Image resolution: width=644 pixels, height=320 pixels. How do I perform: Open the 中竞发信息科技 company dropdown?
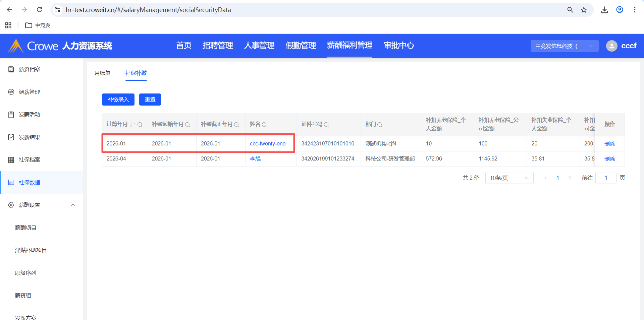tap(565, 46)
